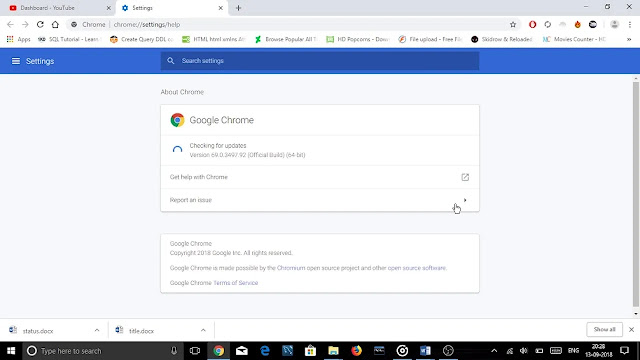Open Get help with Chrome external link
Image resolution: width=640 pixels, height=360 pixels.
[x=465, y=177]
